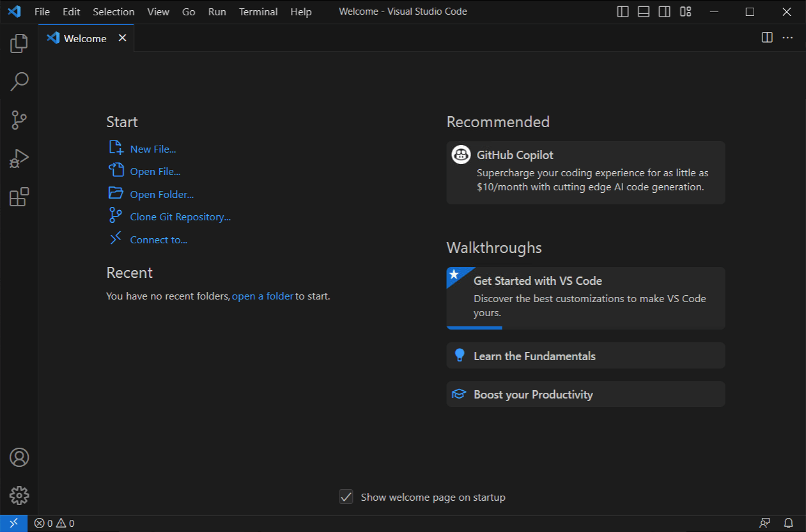This screenshot has width=806, height=532.
Task: Toggle the panel layout button
Action: click(x=644, y=11)
